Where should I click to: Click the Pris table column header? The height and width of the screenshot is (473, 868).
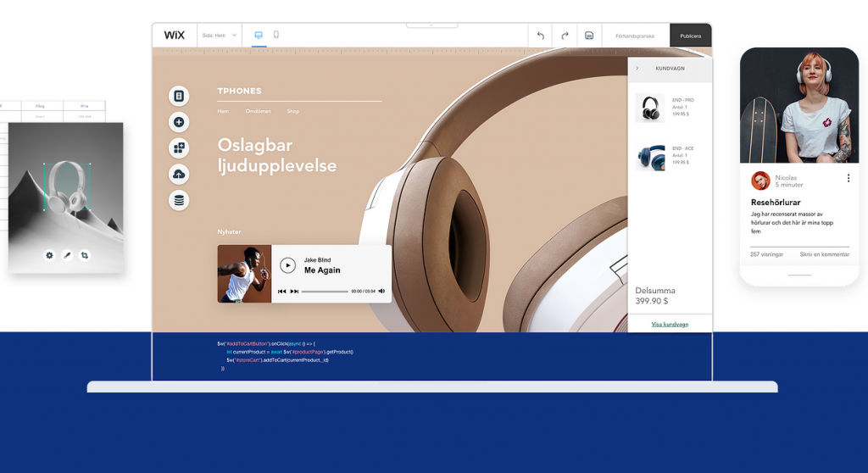pos(84,106)
